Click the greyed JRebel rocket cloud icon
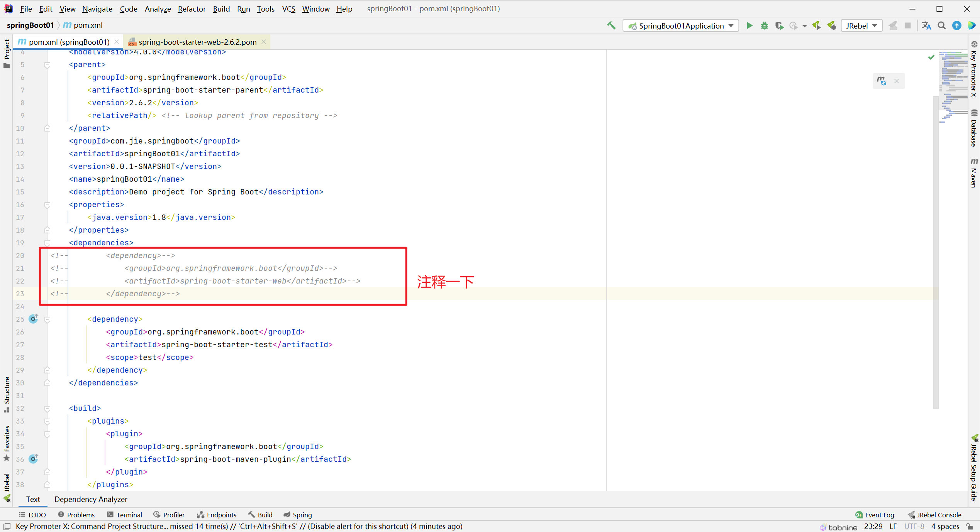The height and width of the screenshot is (532, 980). pos(893,25)
